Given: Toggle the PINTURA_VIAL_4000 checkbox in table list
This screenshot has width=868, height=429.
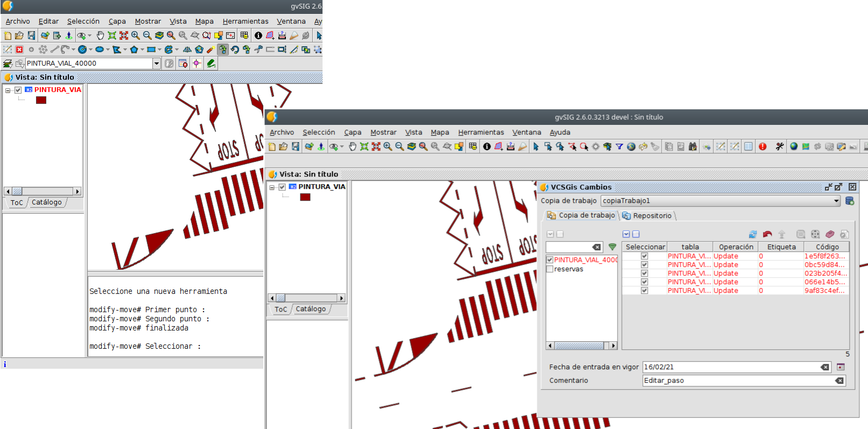Looking at the screenshot, I should (550, 260).
